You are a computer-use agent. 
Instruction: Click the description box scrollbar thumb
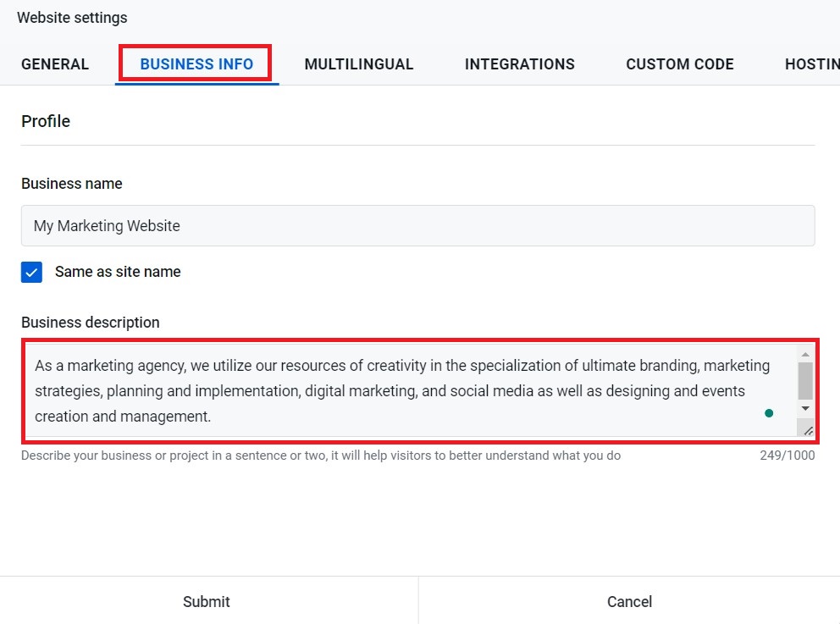point(805,380)
